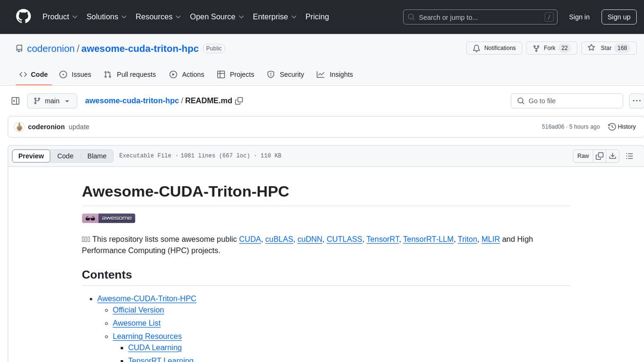Image resolution: width=644 pixels, height=362 pixels.
Task: Fork the repository
Action: [x=552, y=48]
